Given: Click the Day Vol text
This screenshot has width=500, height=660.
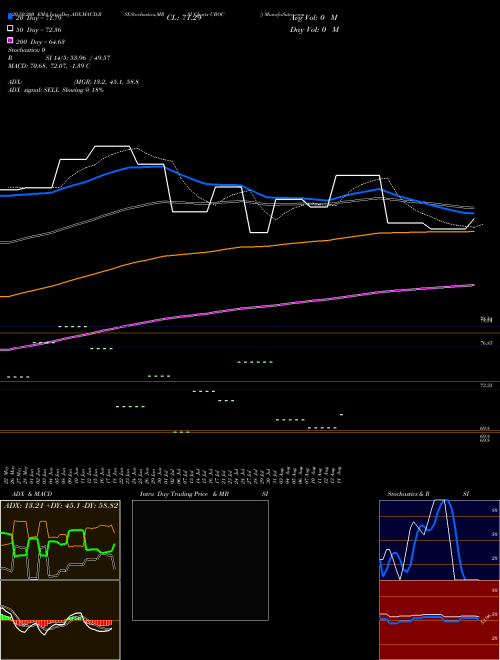Looking at the screenshot, I should pyautogui.click(x=314, y=30).
